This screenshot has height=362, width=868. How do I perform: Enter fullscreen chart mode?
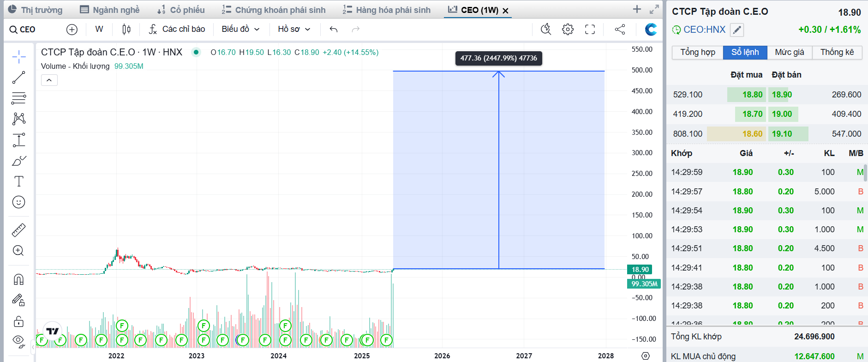[x=590, y=30]
